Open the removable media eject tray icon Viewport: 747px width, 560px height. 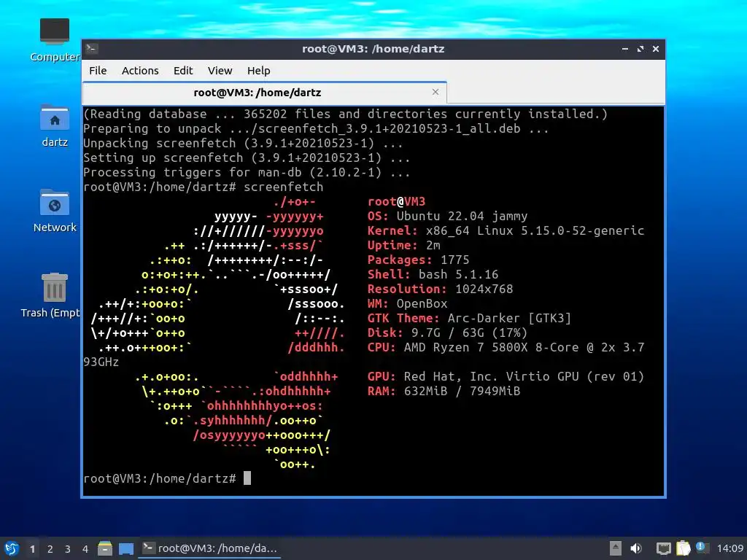[x=616, y=548]
